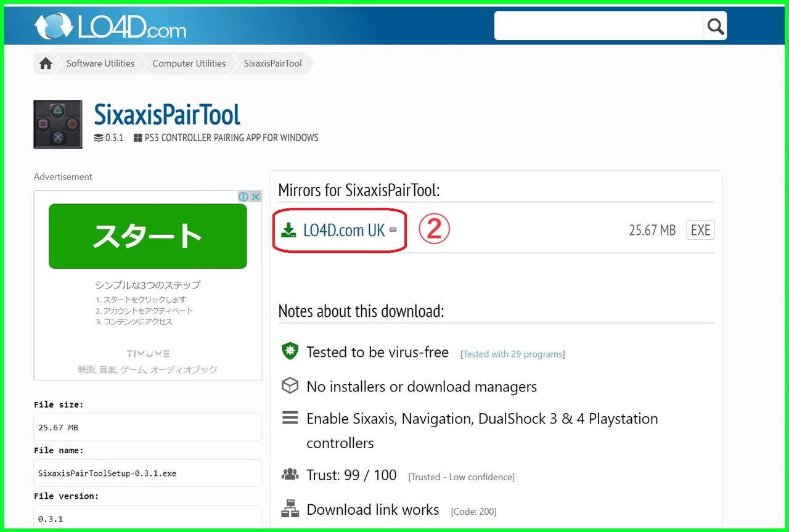Click the list icon beside Enable Sixaxis
Screen dimensions: 789x532
pos(290,418)
